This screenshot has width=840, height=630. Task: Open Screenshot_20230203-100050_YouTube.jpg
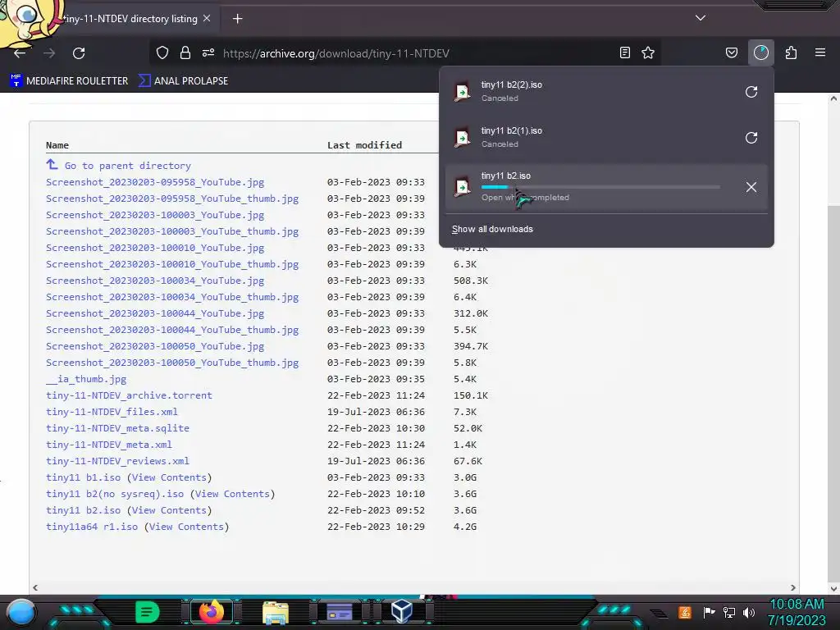(x=155, y=346)
